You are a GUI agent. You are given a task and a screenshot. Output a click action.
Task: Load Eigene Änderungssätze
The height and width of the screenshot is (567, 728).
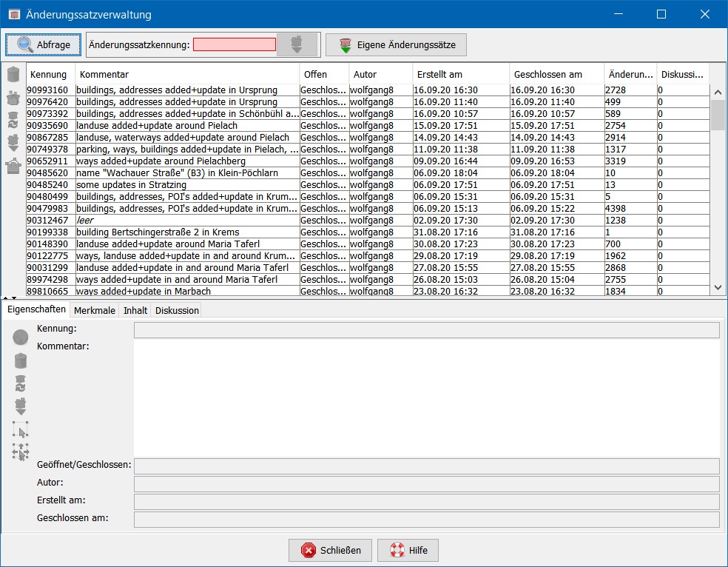point(396,44)
